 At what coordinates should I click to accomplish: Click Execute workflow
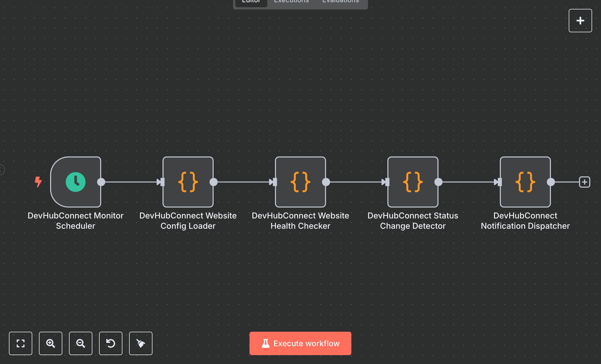coord(300,343)
